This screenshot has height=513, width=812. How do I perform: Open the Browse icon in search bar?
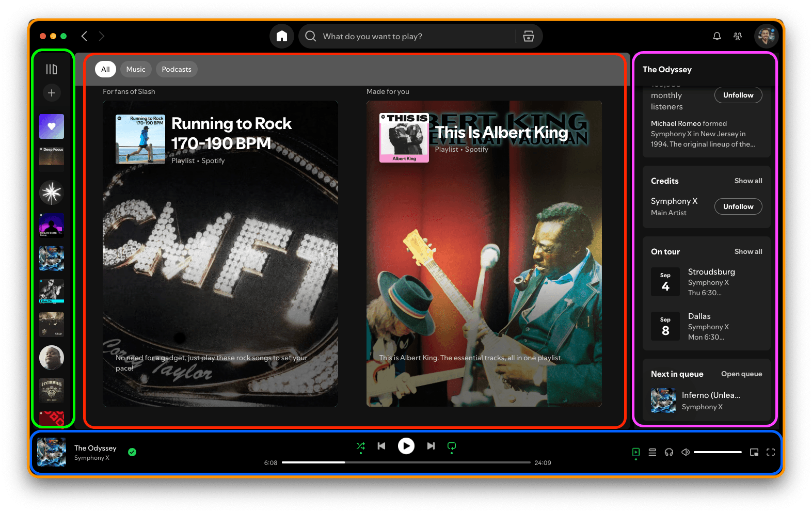[529, 36]
